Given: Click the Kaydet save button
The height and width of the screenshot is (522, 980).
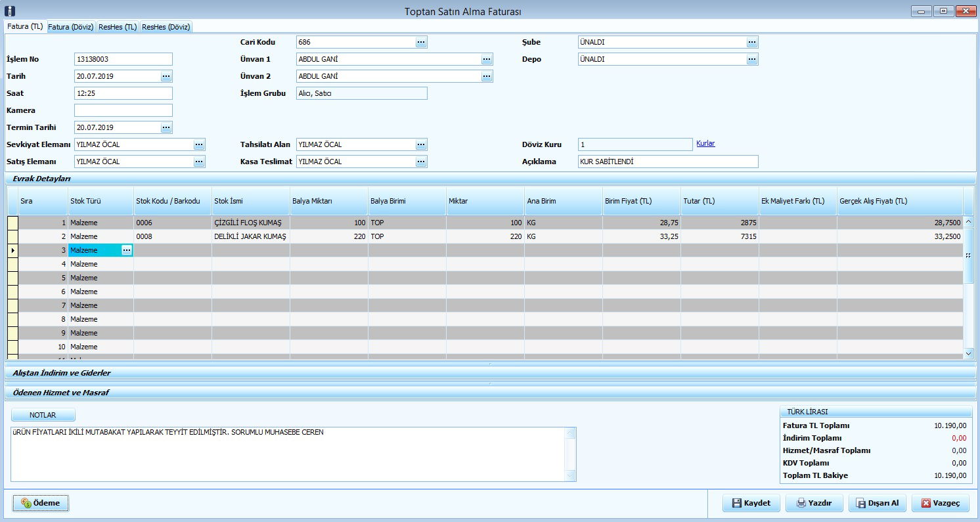Looking at the screenshot, I should [750, 503].
